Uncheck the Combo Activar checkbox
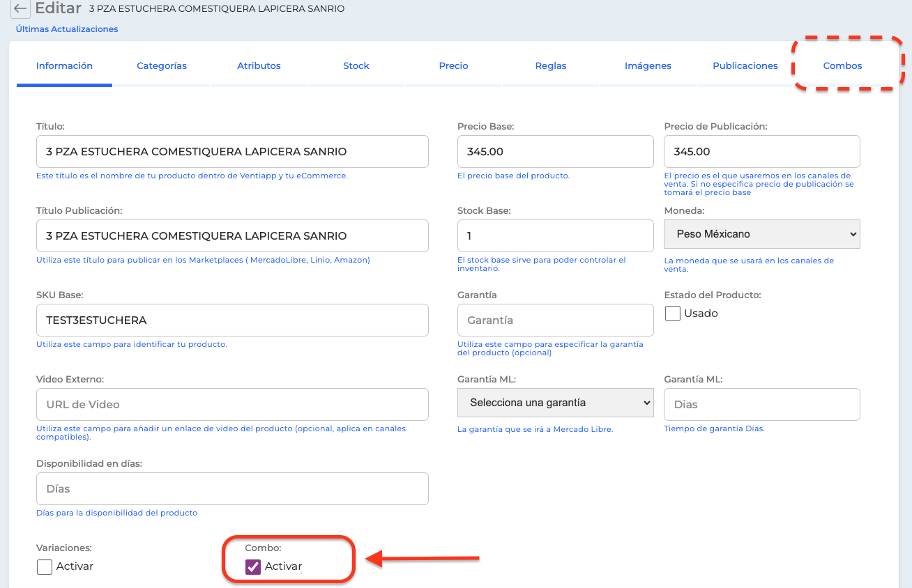912x588 pixels. 253,566
